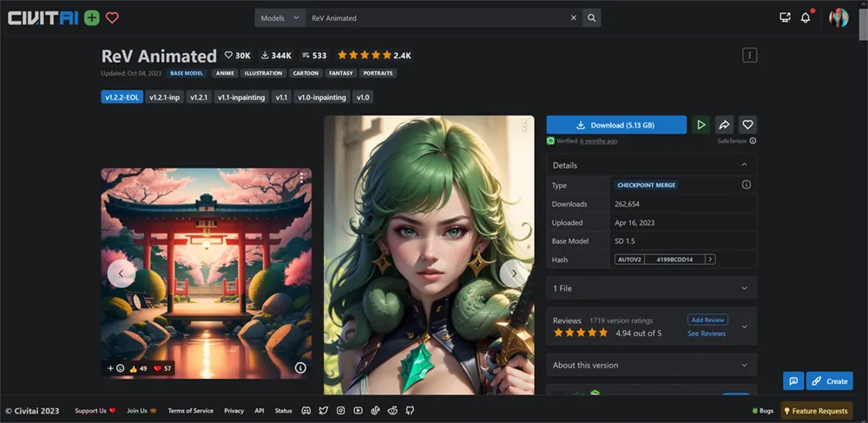Open Instagram link in footer
The width and height of the screenshot is (868, 423).
point(340,411)
